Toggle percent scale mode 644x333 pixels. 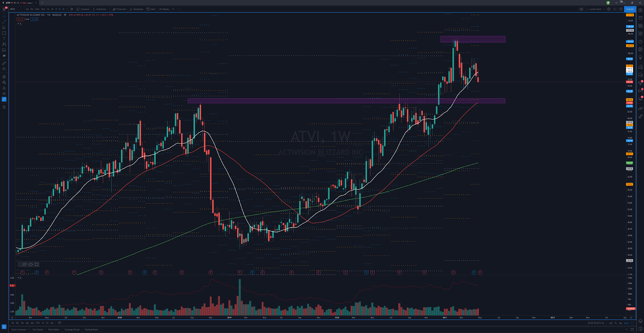[615, 323]
